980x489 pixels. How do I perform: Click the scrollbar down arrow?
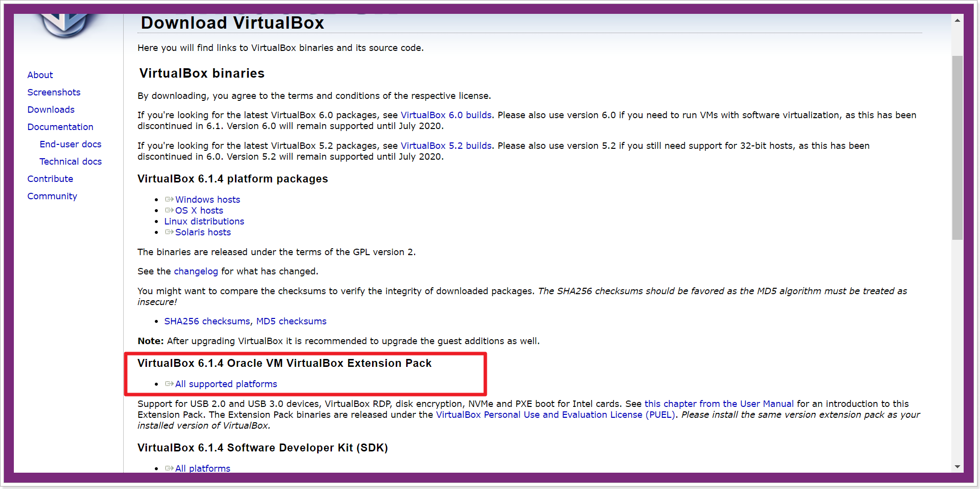click(957, 466)
